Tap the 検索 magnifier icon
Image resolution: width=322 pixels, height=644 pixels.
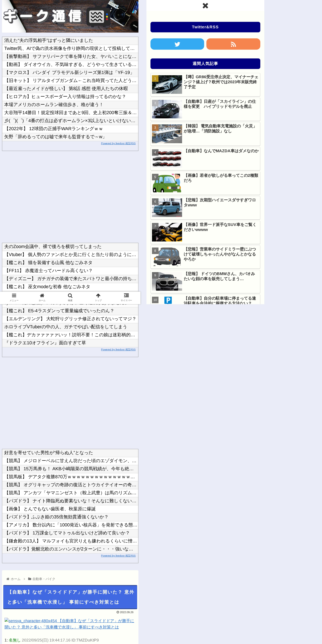tap(70, 297)
